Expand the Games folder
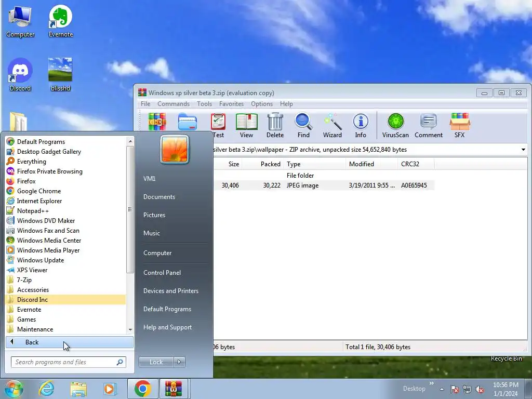The height and width of the screenshot is (399, 532). click(x=66, y=320)
